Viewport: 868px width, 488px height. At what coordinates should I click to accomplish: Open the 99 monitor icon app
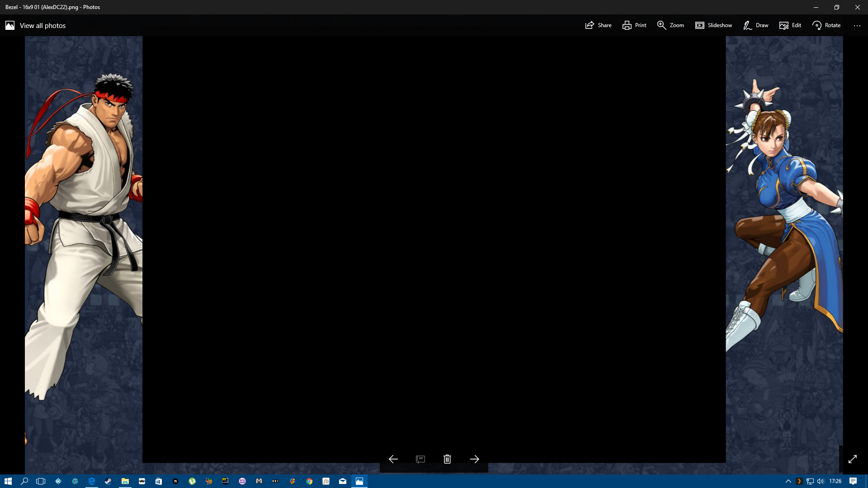pyautogui.click(x=226, y=481)
